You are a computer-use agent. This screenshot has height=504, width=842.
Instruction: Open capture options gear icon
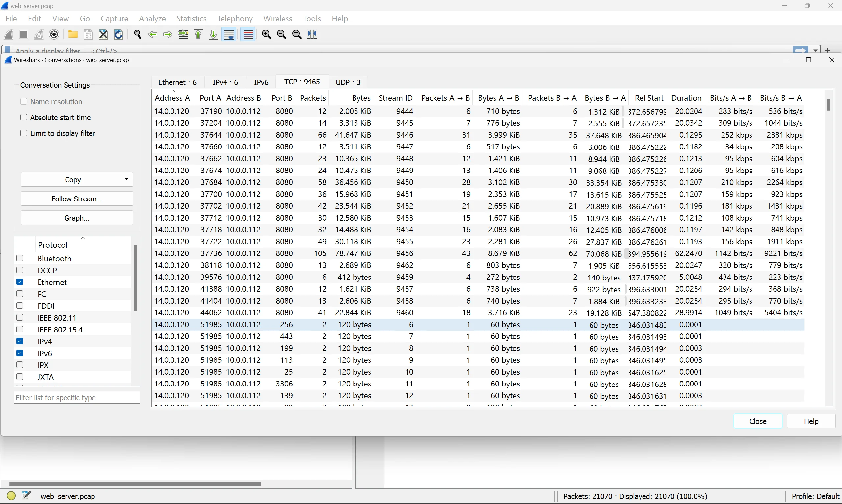[54, 34]
